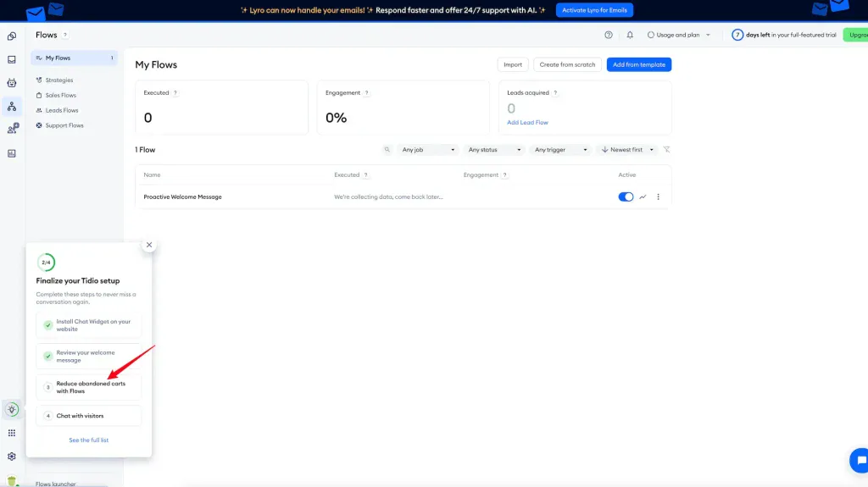Open the Analytics icon in sidebar
This screenshot has width=868, height=487.
point(12,153)
